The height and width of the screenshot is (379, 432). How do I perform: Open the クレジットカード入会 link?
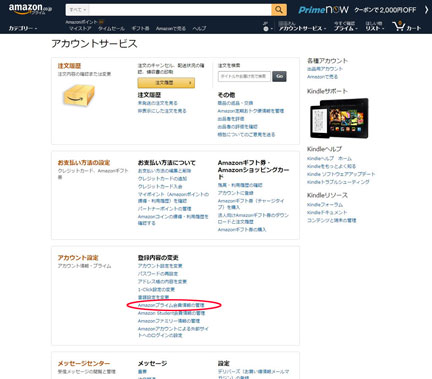160,186
